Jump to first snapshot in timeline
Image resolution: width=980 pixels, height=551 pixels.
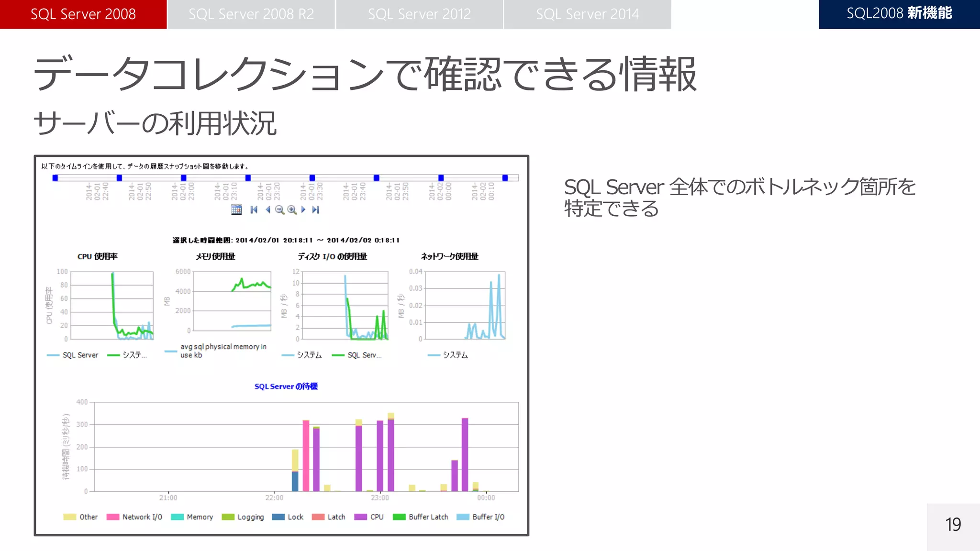coord(254,209)
